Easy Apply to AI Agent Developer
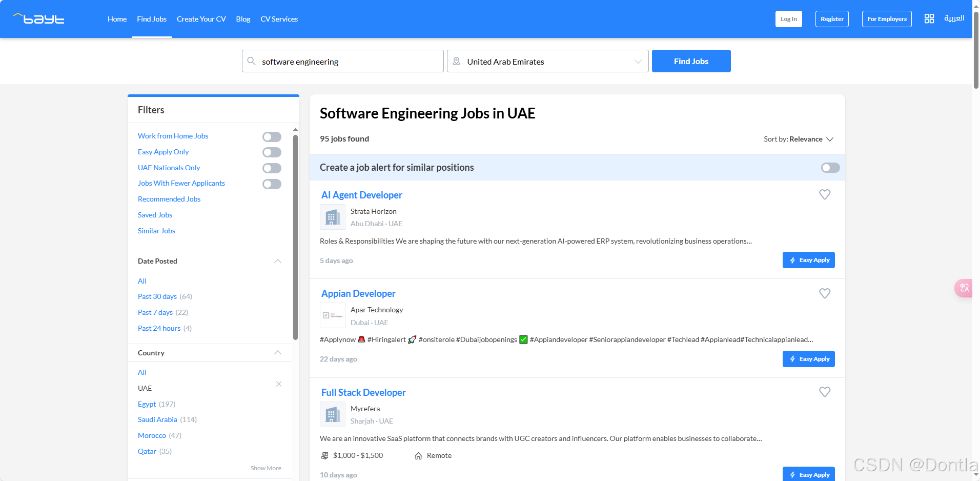The height and width of the screenshot is (481, 980). [x=809, y=260]
